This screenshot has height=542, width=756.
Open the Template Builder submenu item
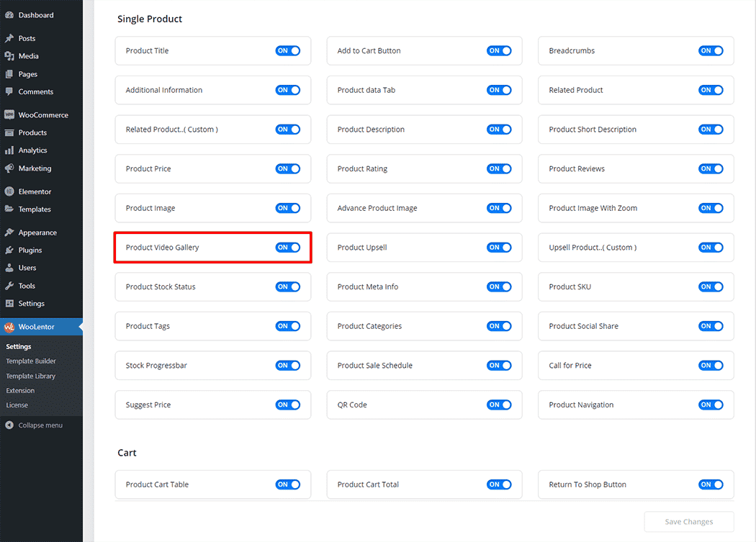click(31, 361)
